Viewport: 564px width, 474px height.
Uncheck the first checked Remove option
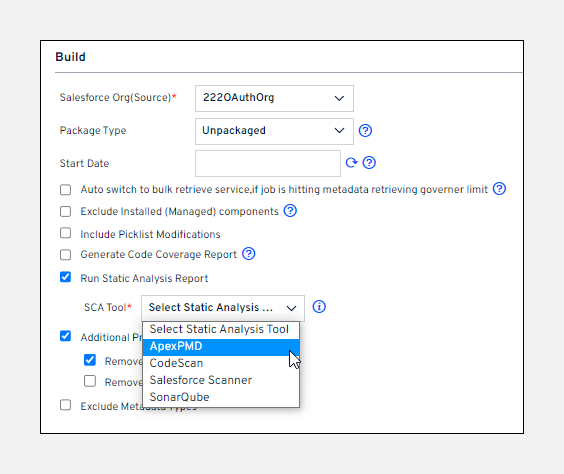click(90, 360)
